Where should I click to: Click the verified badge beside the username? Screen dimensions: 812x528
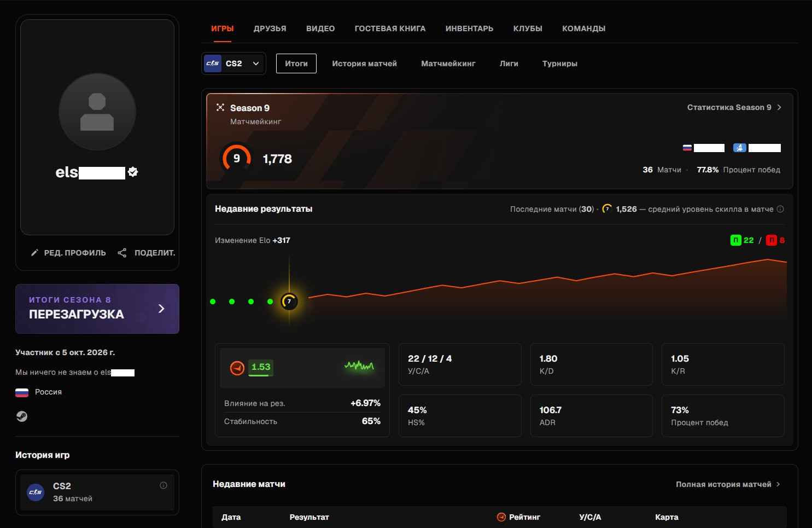tap(133, 172)
